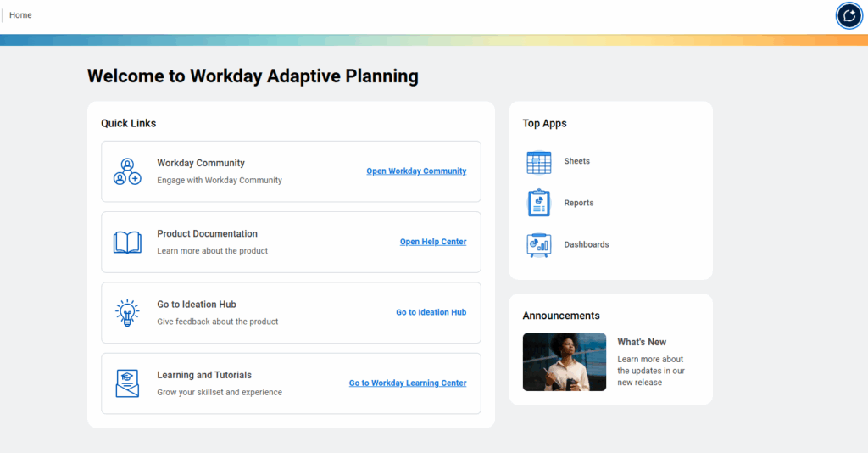Viewport: 868px width, 453px height.
Task: Open the Reports app via its clipboard icon
Action: coord(539,203)
